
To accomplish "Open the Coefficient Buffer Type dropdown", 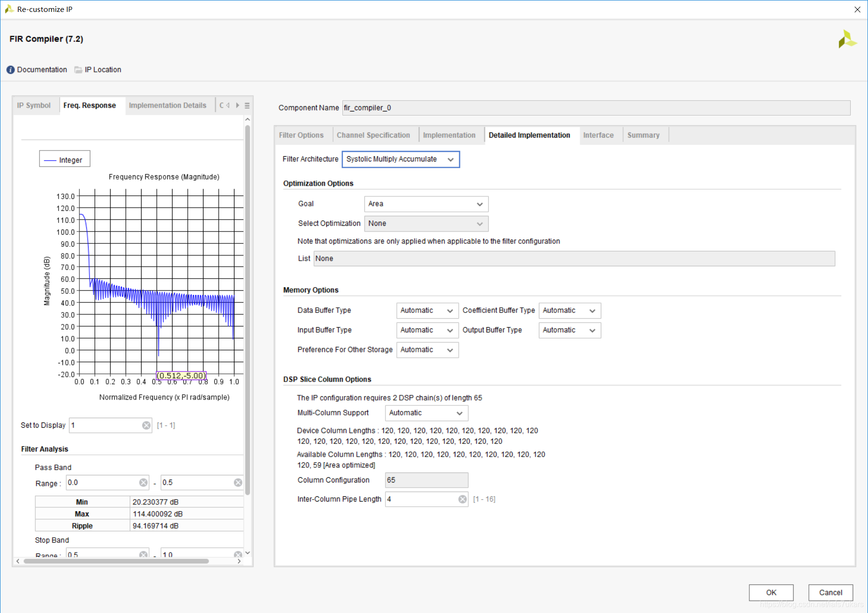I will click(570, 311).
